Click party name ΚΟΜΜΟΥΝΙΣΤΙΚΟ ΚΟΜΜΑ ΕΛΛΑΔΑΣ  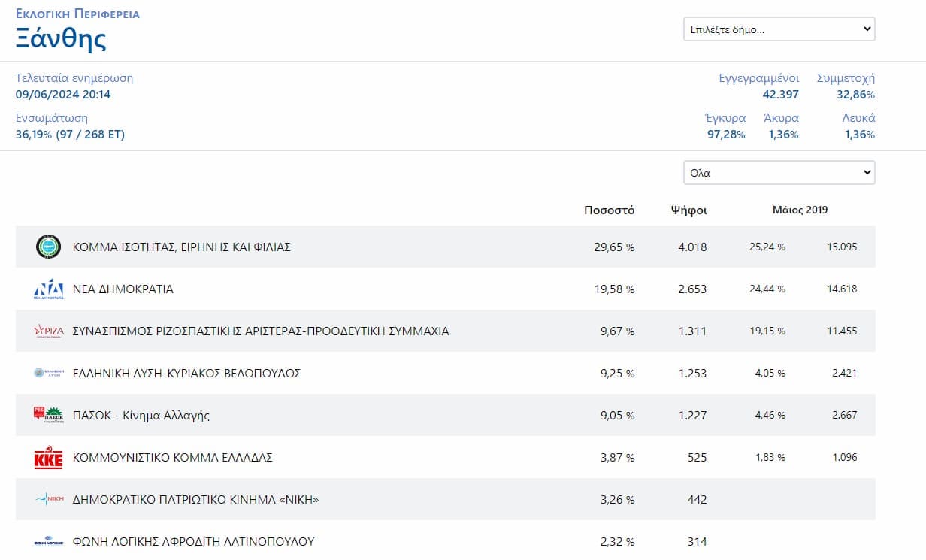click(x=172, y=457)
